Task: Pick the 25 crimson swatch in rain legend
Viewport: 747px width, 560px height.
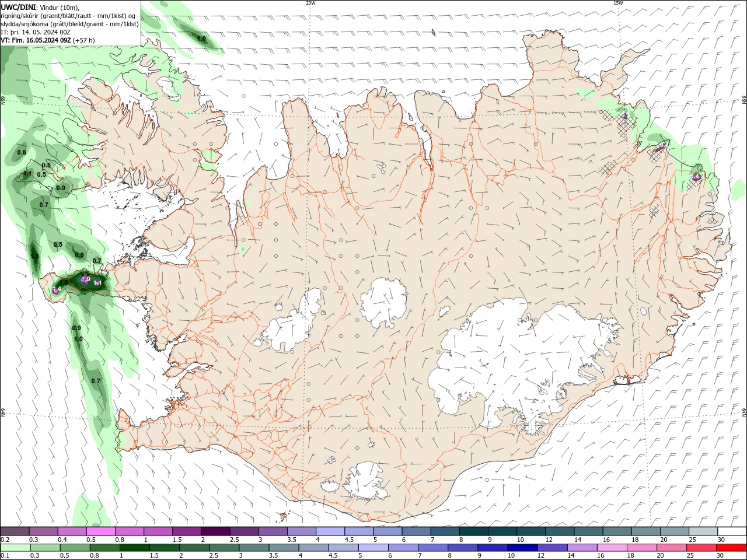Action: click(x=701, y=548)
